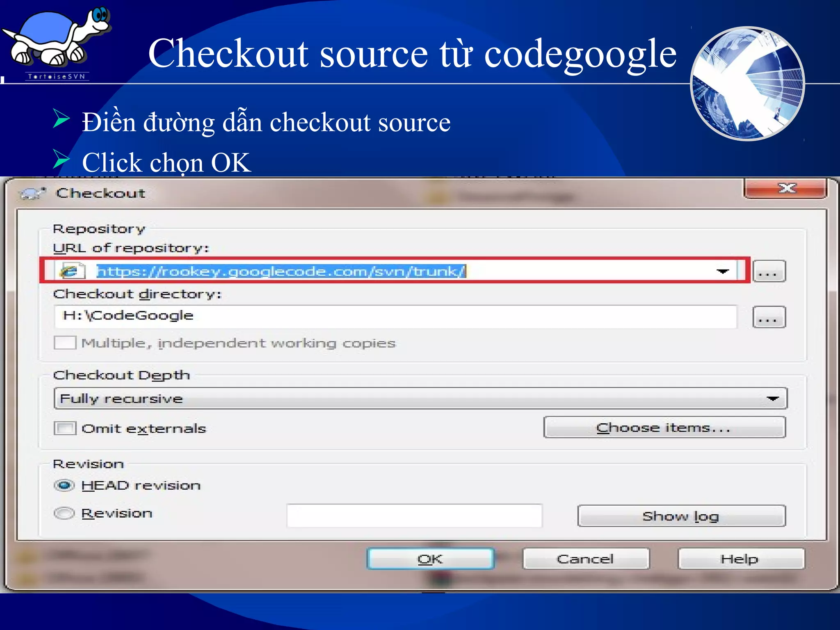Click bullet text Click chọn OK
The height and width of the screenshot is (630, 840).
166,162
